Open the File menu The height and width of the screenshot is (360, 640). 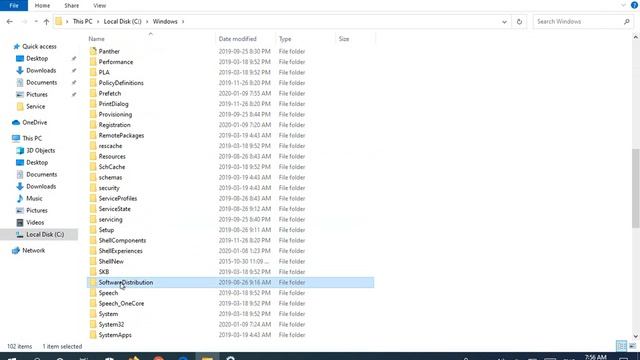coord(14,6)
